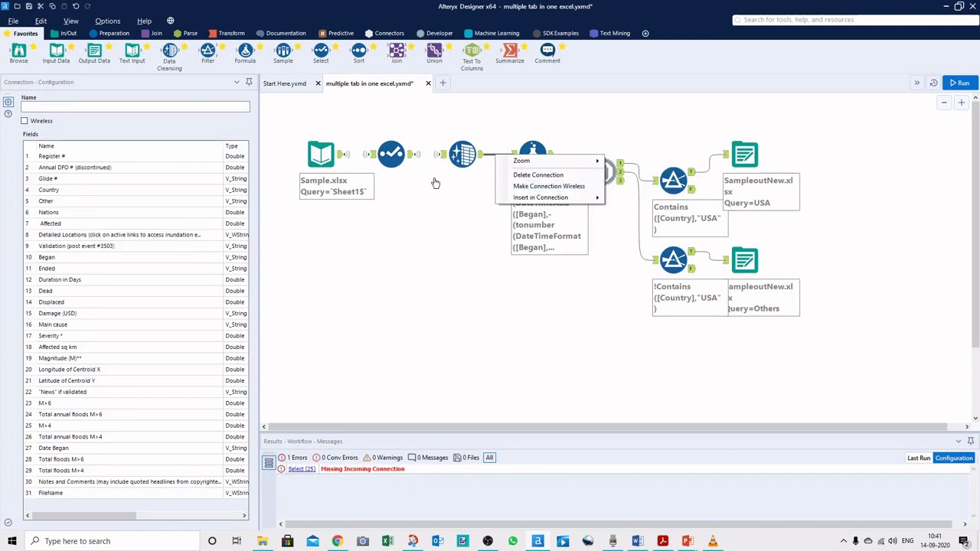Open the Results window dropdown arrow
Screen dimensions: 980x551
[x=959, y=441]
